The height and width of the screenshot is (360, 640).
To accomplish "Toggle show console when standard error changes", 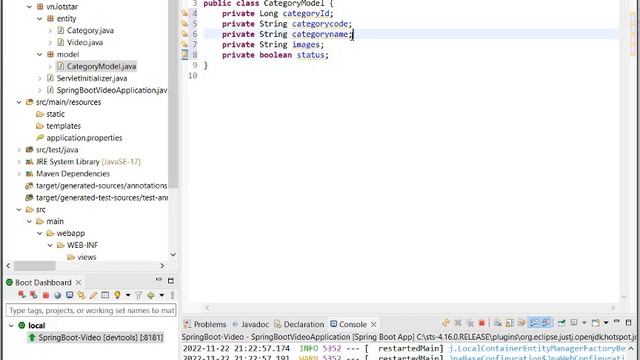I will pos(546,323).
